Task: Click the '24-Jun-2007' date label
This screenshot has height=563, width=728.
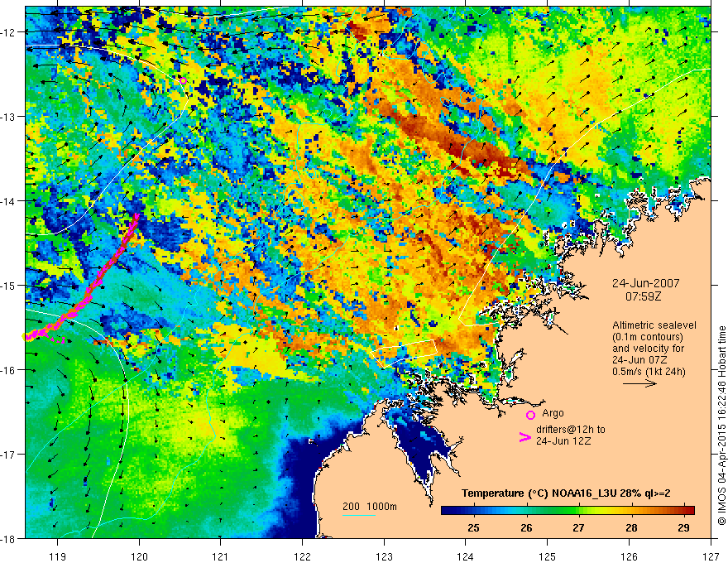Action: pyautogui.click(x=645, y=283)
